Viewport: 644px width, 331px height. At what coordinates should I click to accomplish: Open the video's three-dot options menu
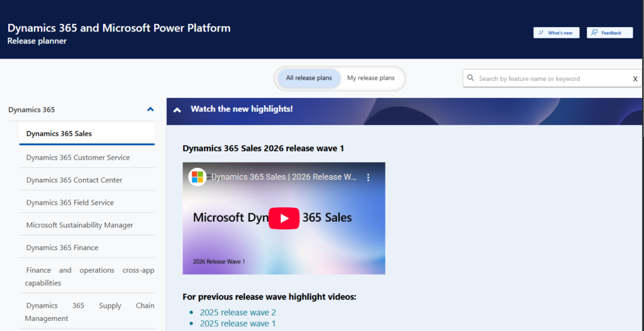tap(369, 178)
